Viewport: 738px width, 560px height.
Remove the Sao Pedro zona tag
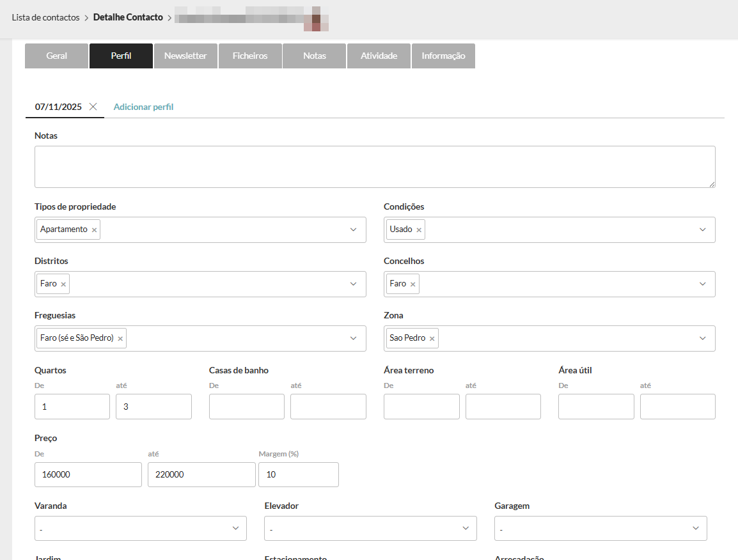[432, 339]
